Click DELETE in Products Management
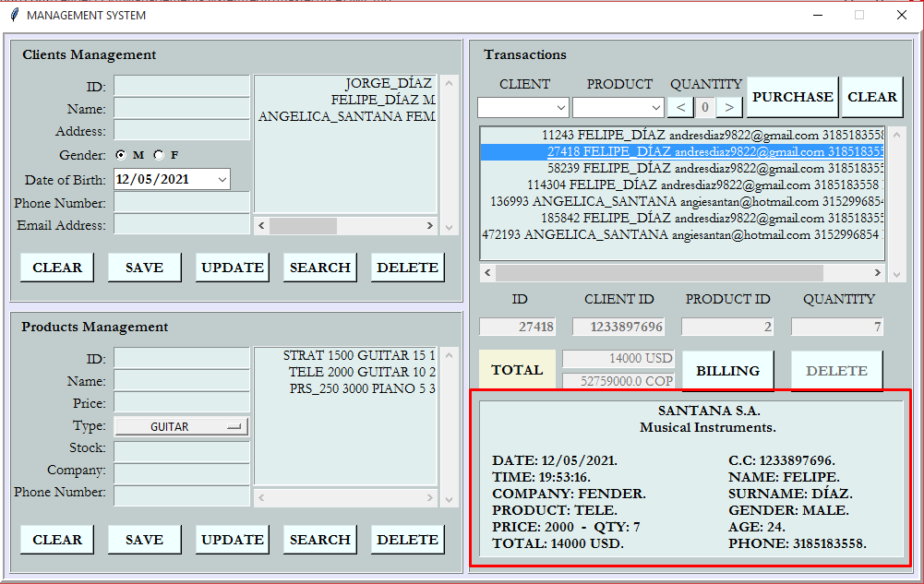924x584 pixels. click(408, 540)
